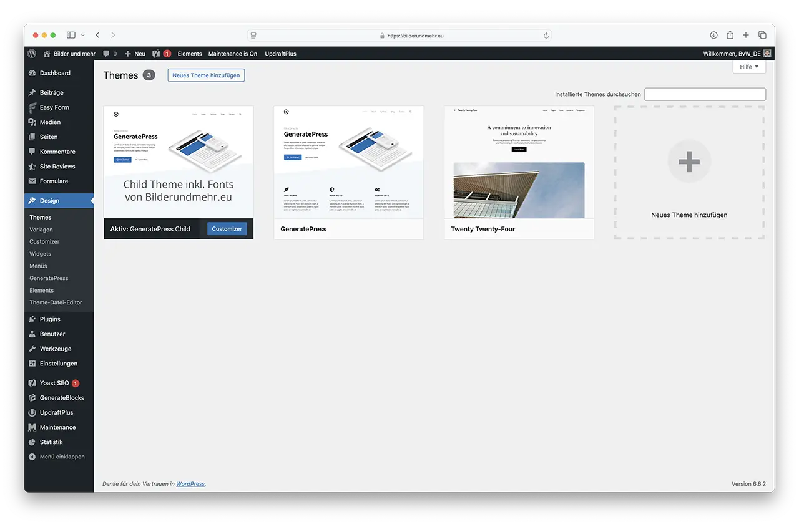
Task: Open Safari downloads icon
Action: click(713, 35)
